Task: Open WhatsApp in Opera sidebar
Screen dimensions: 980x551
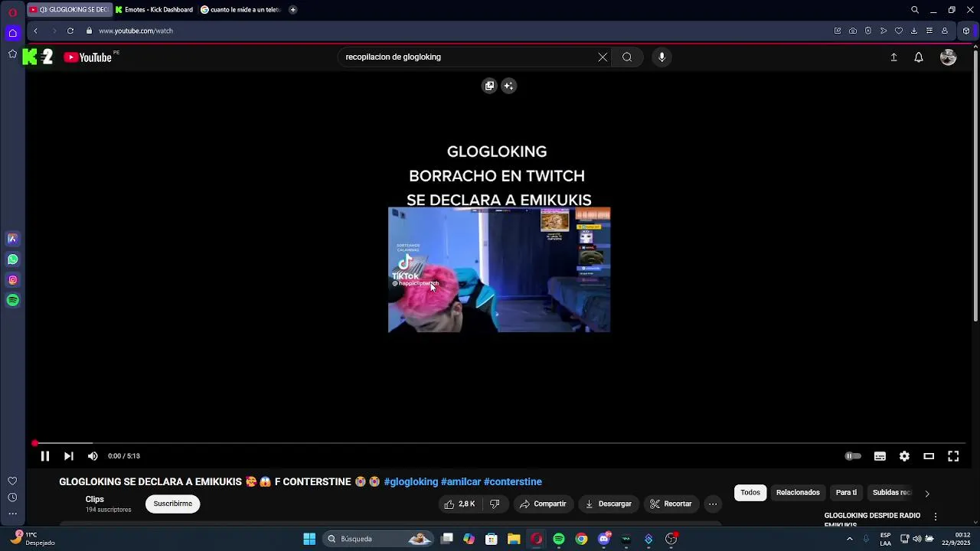Action: pyautogui.click(x=12, y=259)
